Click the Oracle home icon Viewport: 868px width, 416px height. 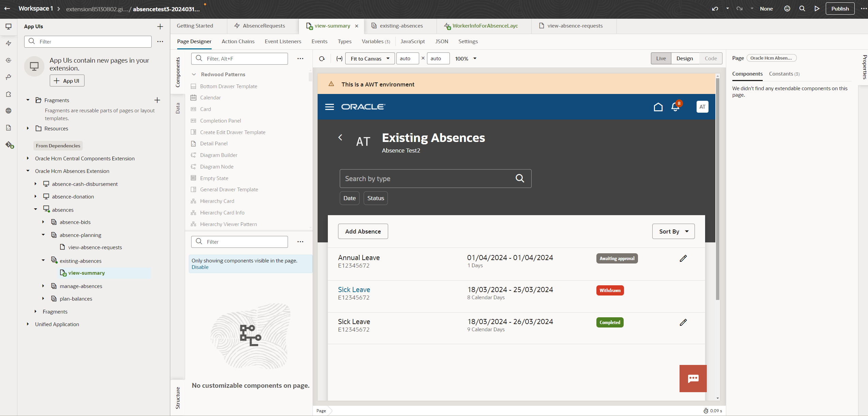[x=658, y=107]
